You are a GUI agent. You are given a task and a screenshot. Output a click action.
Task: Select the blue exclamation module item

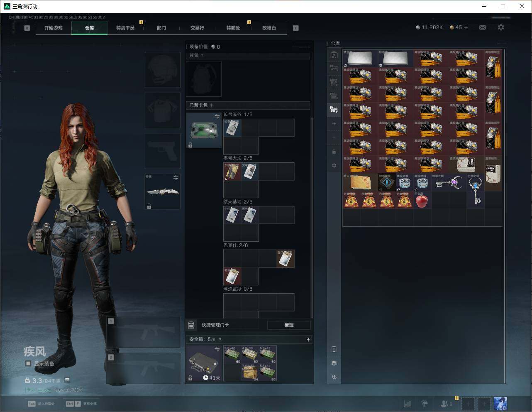pyautogui.click(x=386, y=183)
